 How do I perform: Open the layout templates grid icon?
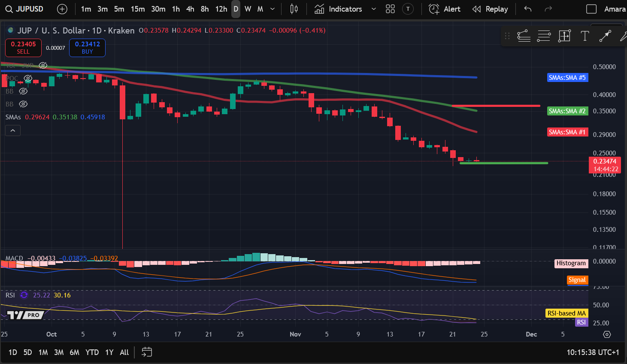point(390,9)
